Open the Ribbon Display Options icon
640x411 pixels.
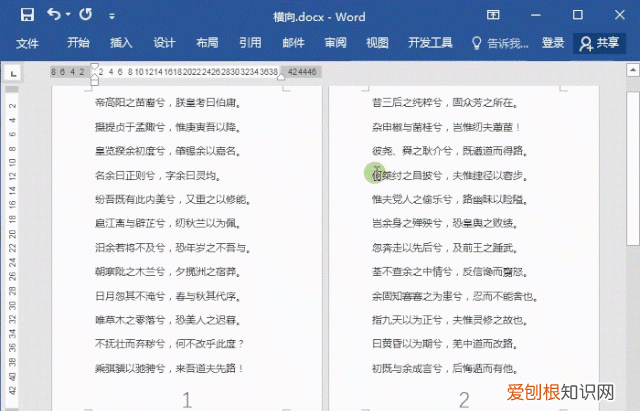(493, 15)
